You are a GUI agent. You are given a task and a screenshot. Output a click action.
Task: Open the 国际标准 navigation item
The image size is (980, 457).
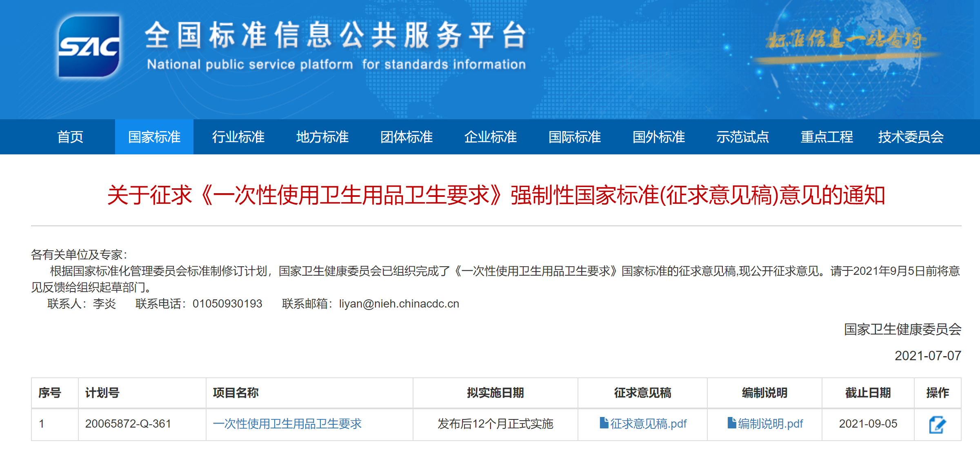click(575, 137)
